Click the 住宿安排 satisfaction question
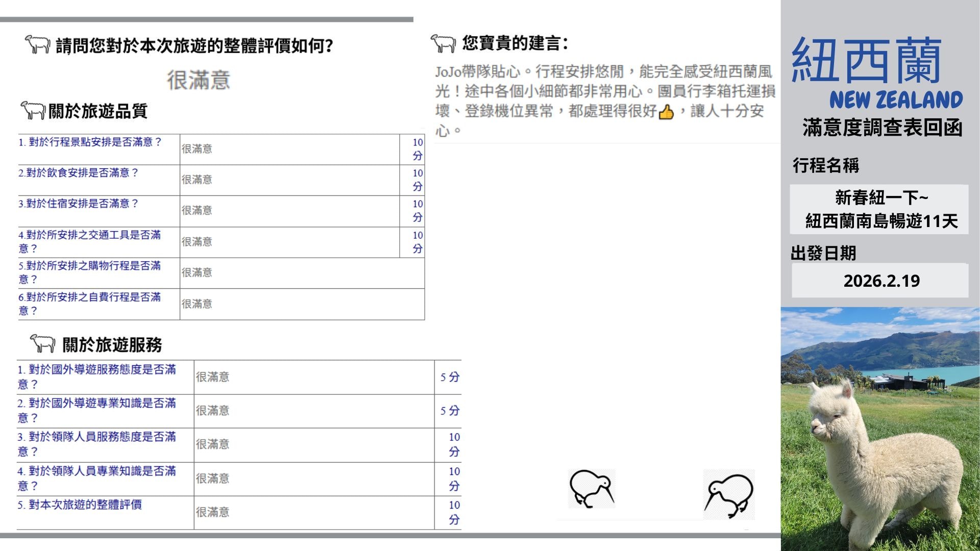This screenshot has width=980, height=551. point(78,204)
